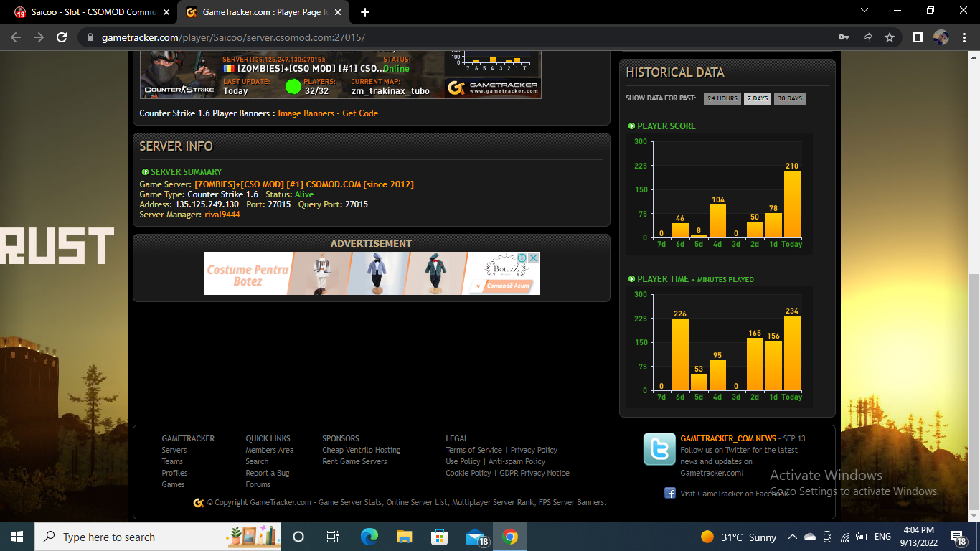This screenshot has width=980, height=551.
Task: Open Cortana circle on taskbar
Action: tap(298, 537)
